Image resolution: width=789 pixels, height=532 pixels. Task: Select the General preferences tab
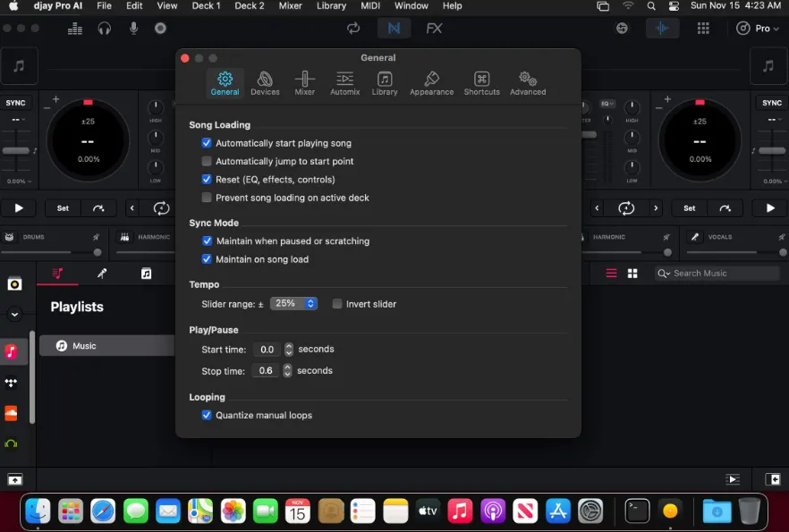pos(225,83)
